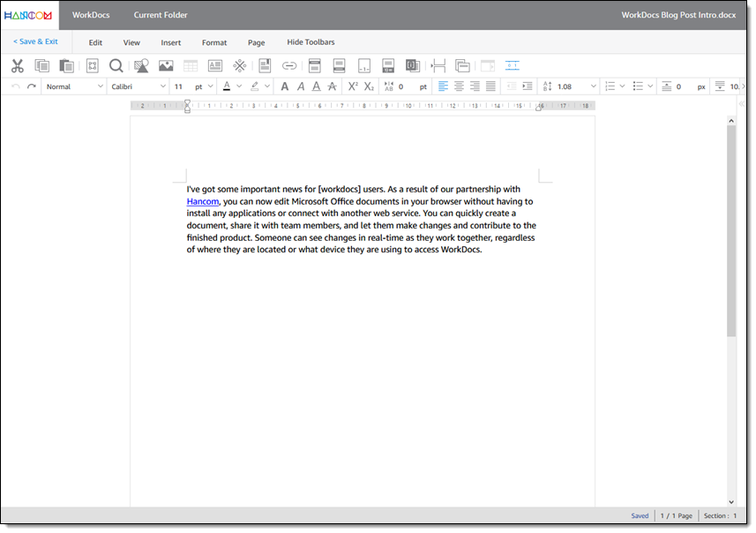Toggle strikethrough formatting

pyautogui.click(x=332, y=86)
